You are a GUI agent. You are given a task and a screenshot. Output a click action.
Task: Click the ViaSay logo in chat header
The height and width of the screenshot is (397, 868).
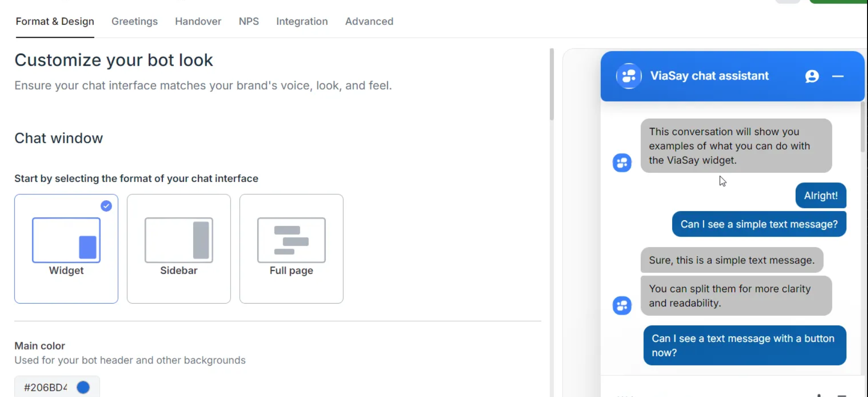click(629, 76)
